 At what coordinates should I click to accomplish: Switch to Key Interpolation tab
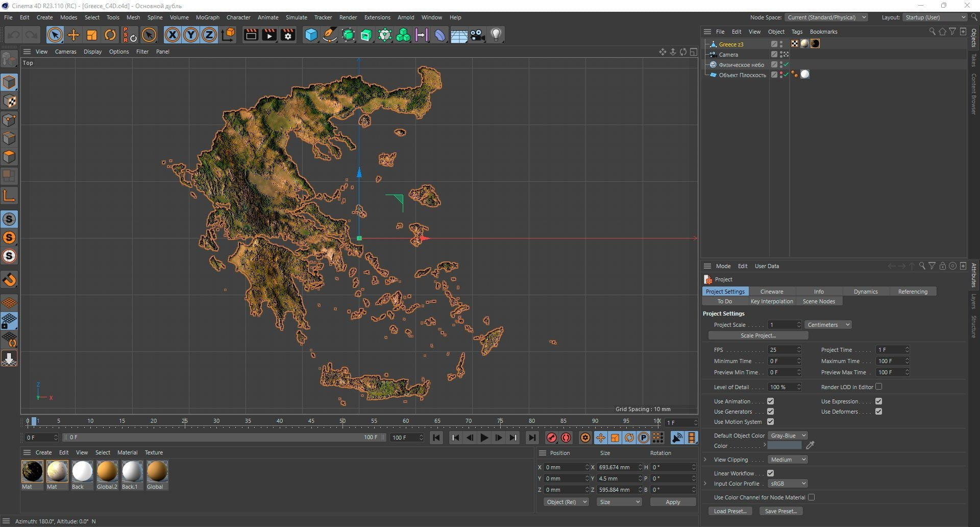click(771, 301)
